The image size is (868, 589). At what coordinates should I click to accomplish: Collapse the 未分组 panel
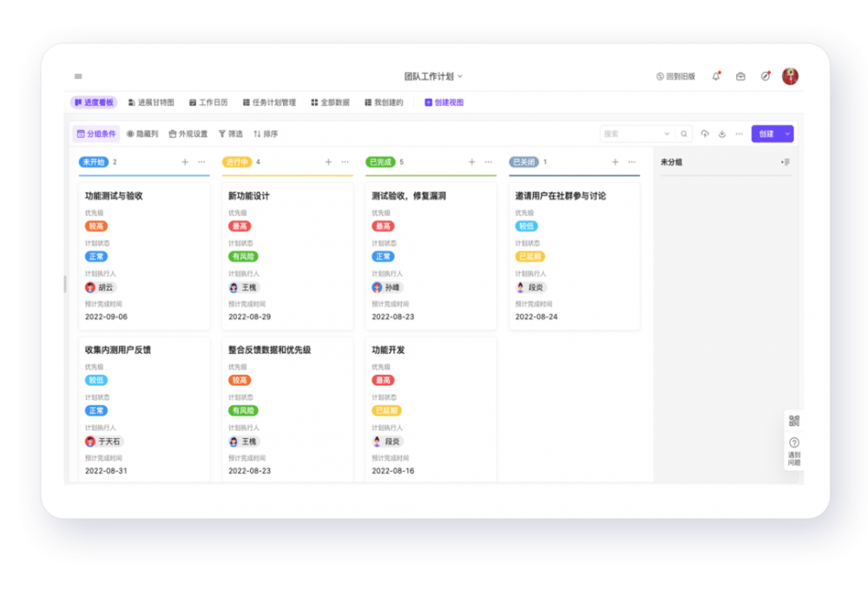click(x=786, y=162)
